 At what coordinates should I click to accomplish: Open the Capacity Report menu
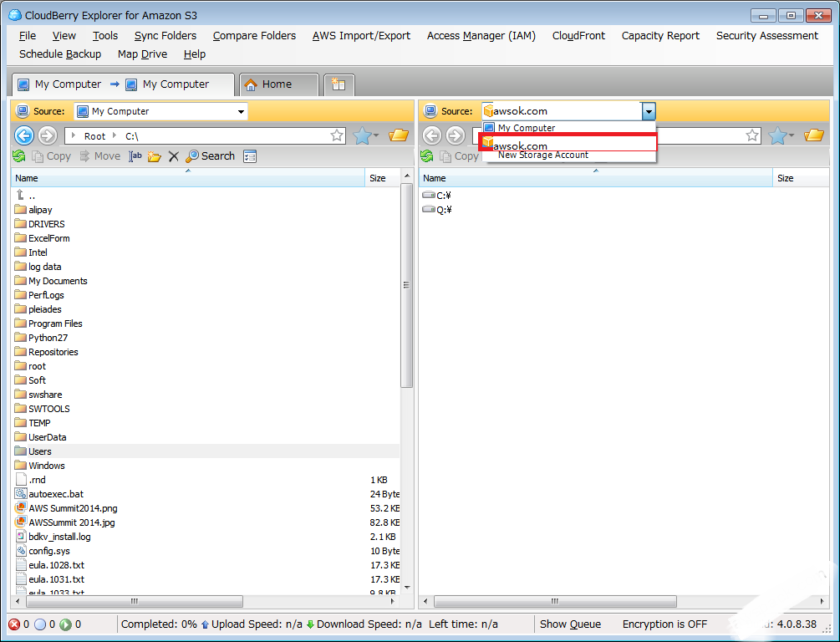[x=660, y=35]
